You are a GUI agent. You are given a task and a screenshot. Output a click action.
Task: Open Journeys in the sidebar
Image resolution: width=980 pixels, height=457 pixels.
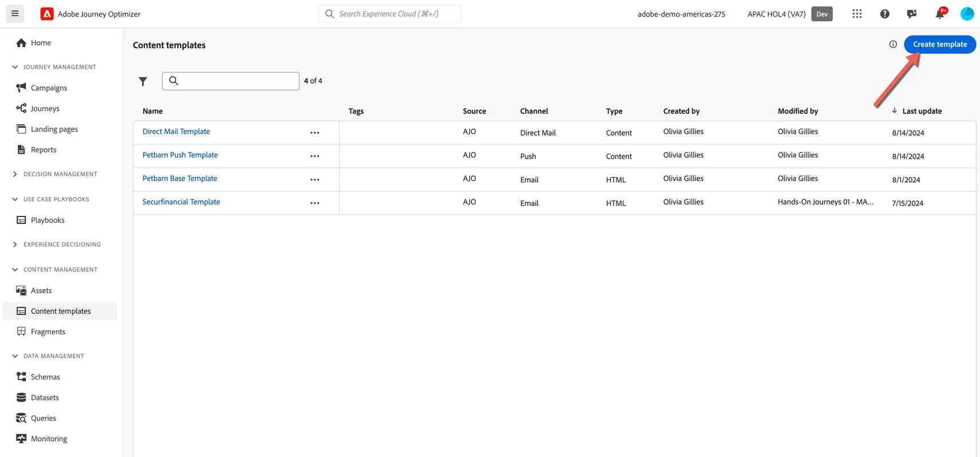coord(45,109)
